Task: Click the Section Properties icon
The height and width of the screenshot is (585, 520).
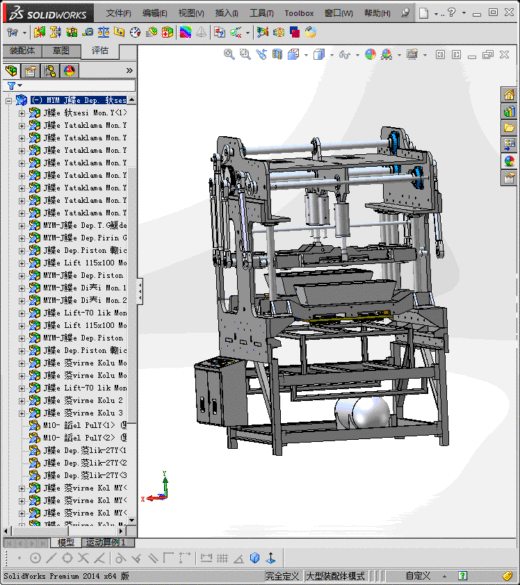Action: pyautogui.click(x=119, y=32)
